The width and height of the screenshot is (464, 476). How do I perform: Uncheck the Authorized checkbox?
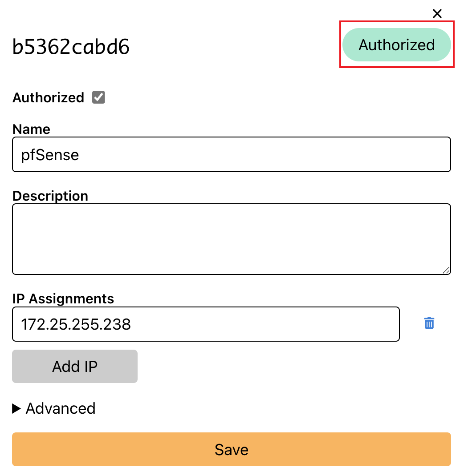(x=98, y=97)
